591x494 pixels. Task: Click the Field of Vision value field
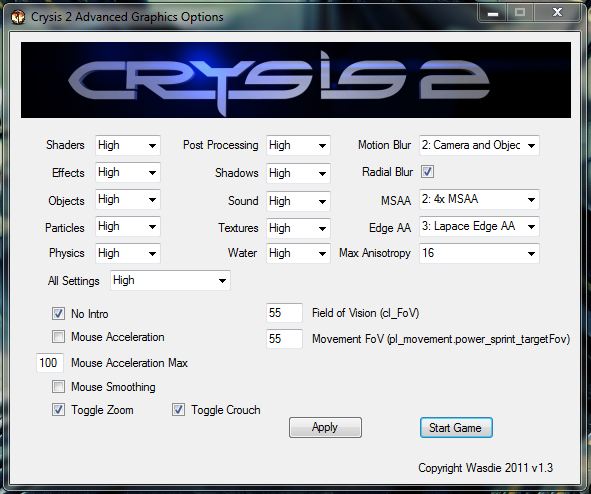pyautogui.click(x=284, y=313)
